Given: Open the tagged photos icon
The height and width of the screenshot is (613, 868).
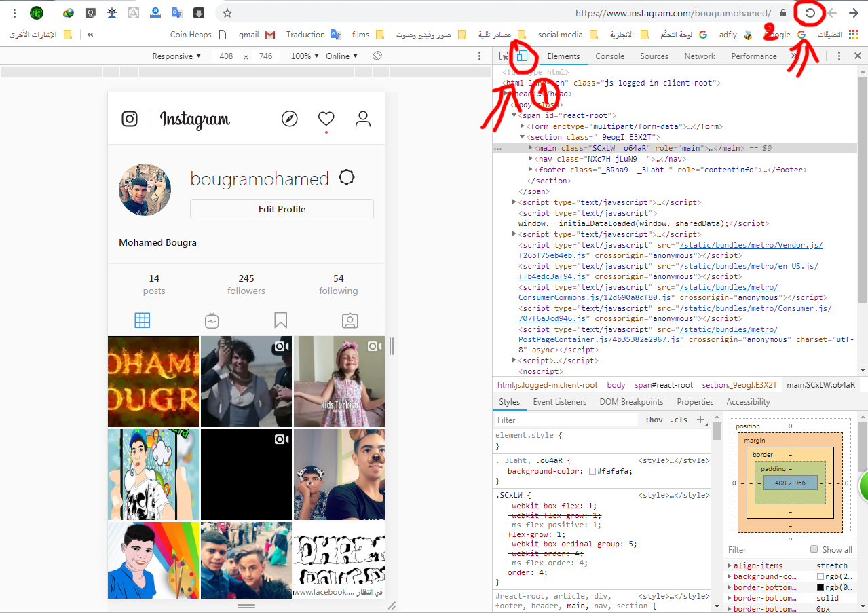Looking at the screenshot, I should coord(350,320).
